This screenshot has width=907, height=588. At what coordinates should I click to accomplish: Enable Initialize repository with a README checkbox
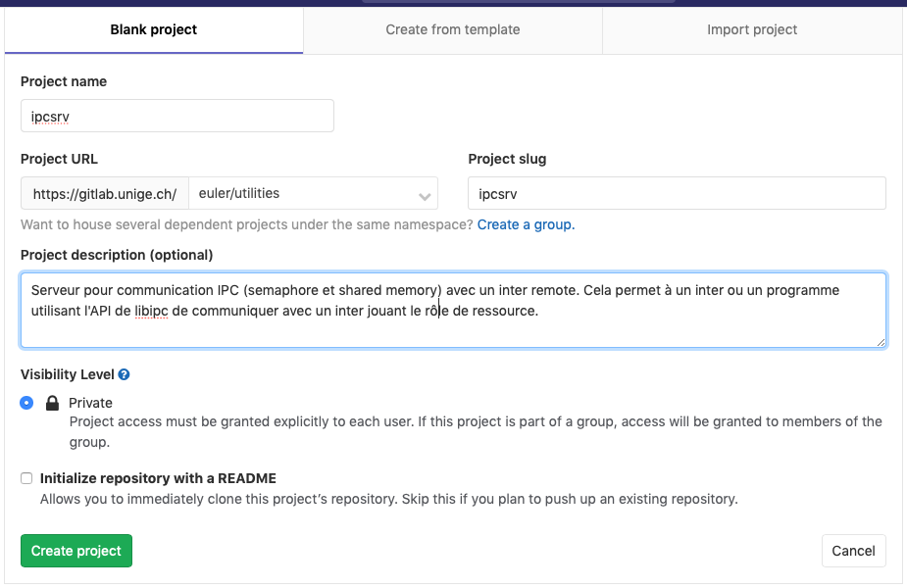pyautogui.click(x=26, y=478)
